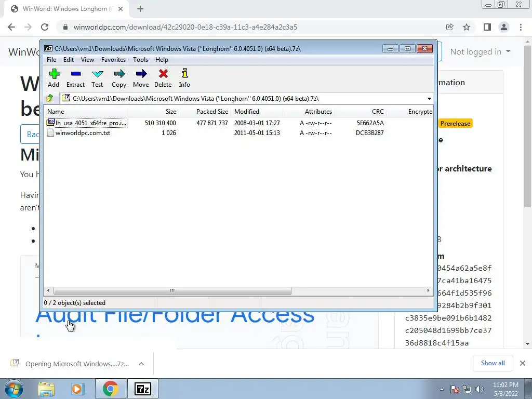The image size is (532, 399).
Task: Open the Help menu
Action: tap(162, 60)
